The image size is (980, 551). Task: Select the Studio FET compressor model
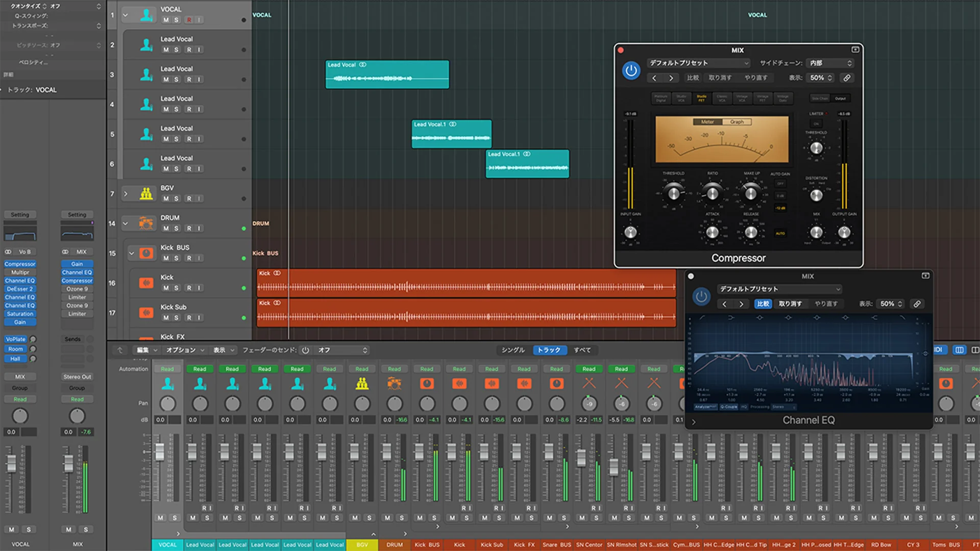tap(701, 98)
